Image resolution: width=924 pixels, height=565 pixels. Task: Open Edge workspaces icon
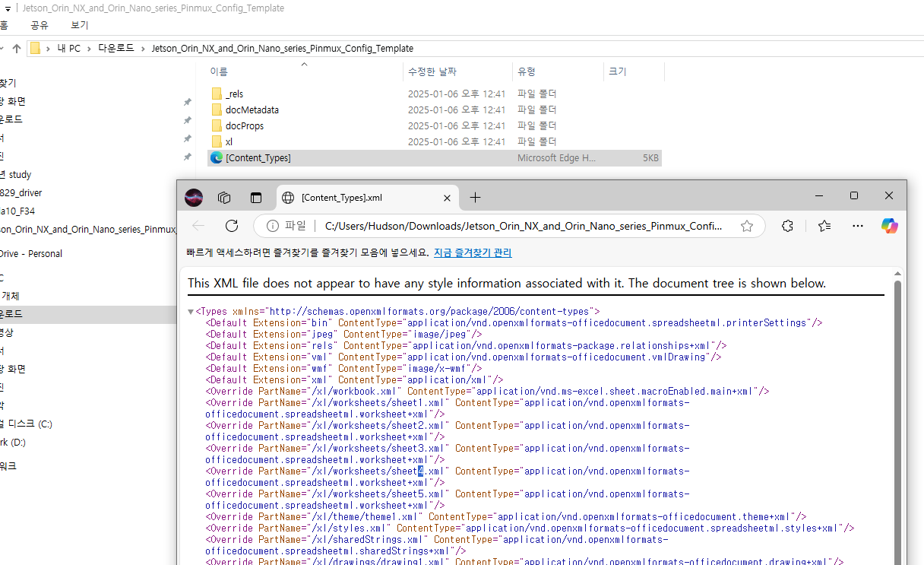click(x=224, y=198)
